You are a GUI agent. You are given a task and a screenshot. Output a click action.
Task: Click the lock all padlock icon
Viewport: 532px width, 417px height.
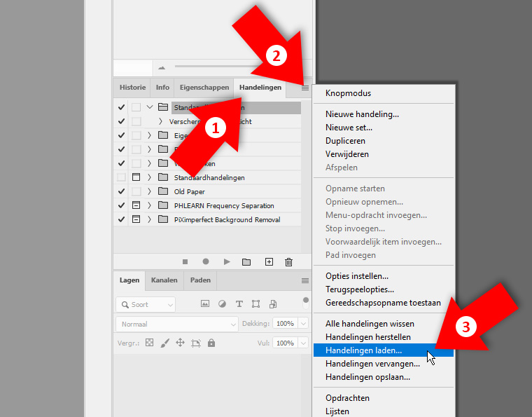pyautogui.click(x=211, y=343)
